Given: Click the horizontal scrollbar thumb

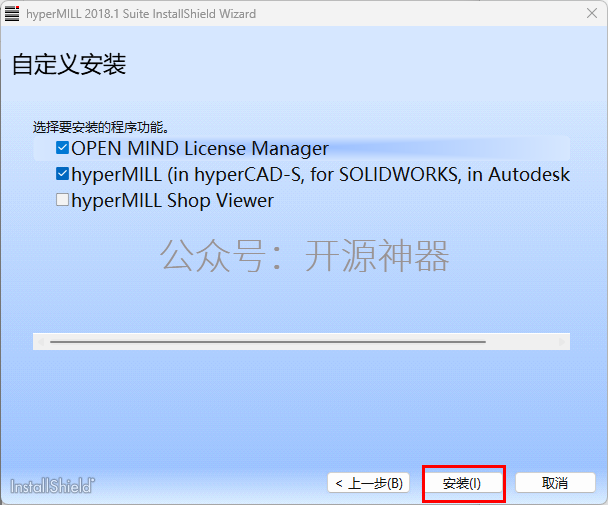Looking at the screenshot, I should pos(268,342).
